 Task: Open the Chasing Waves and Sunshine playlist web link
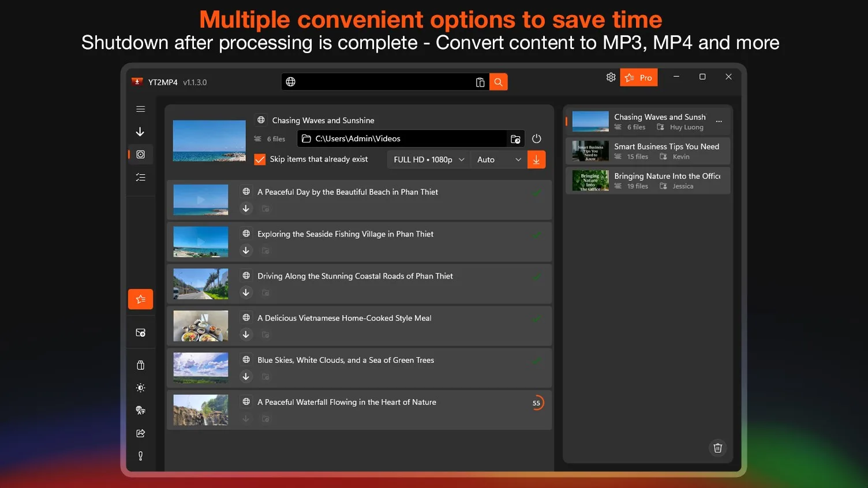(261, 120)
